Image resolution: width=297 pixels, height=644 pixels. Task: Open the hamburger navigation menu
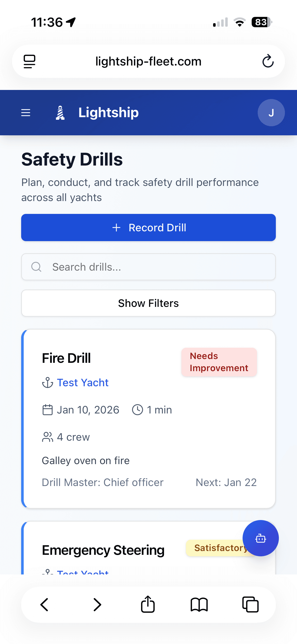[x=26, y=113]
